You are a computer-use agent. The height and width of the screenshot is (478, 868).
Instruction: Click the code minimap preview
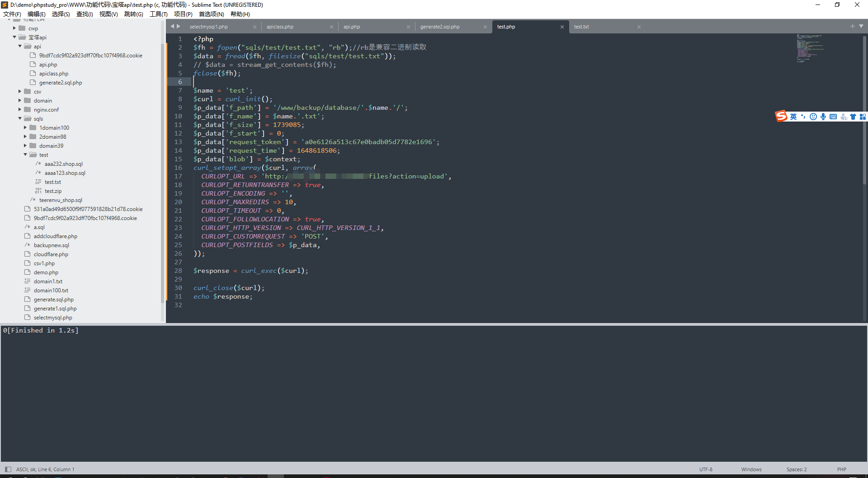click(810, 48)
